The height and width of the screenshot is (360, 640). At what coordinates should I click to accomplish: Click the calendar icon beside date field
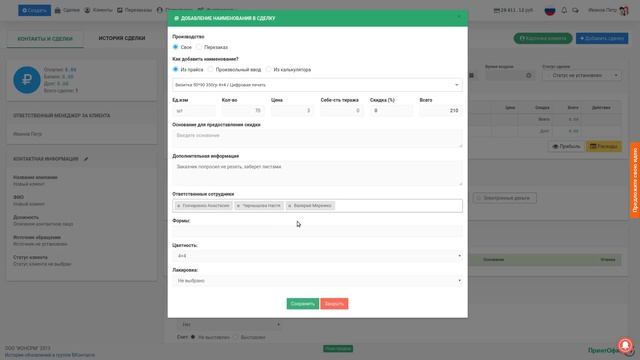[x=471, y=76]
